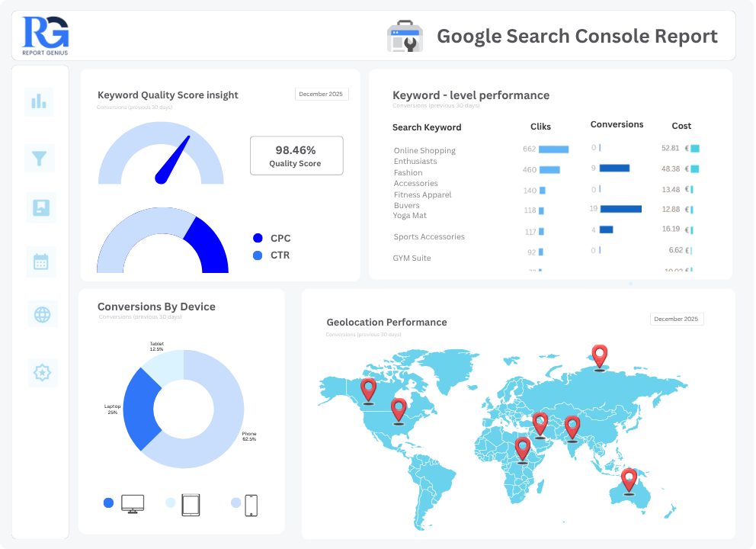Open the settings badge icon in the sidebar
756x549 pixels.
[43, 372]
